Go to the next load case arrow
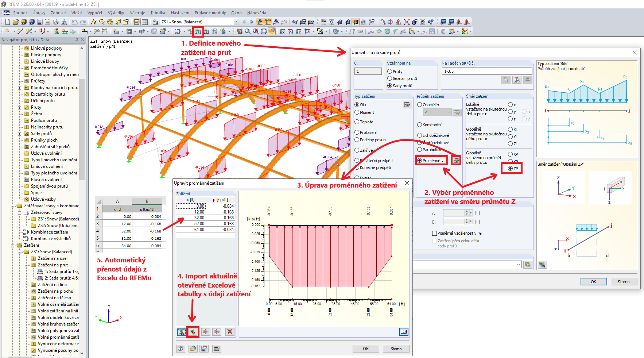The height and width of the screenshot is (358, 644). click(x=251, y=22)
